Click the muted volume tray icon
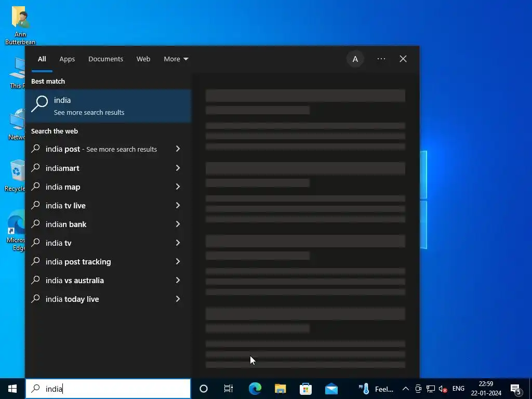 tap(443, 389)
